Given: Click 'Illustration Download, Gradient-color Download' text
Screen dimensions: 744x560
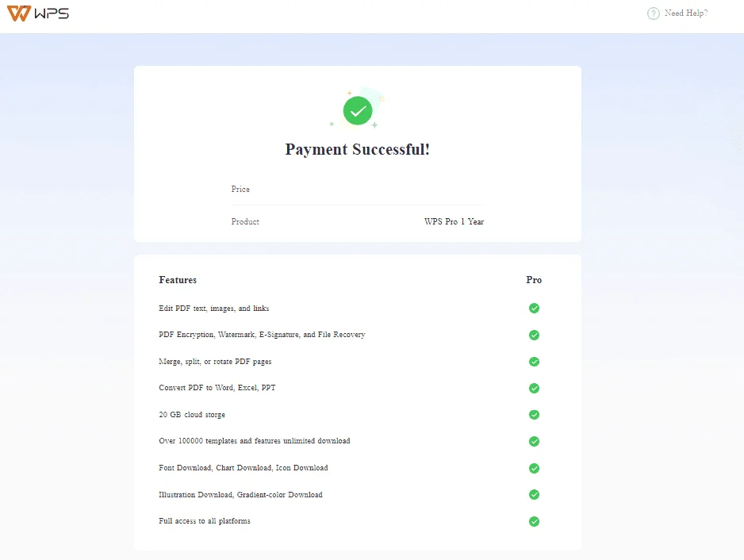Looking at the screenshot, I should [x=240, y=494].
